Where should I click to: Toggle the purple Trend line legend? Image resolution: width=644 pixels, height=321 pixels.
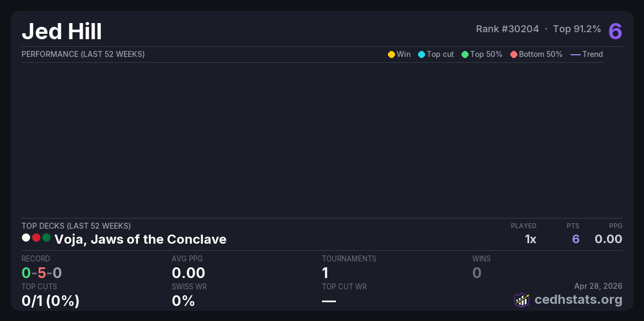575,54
